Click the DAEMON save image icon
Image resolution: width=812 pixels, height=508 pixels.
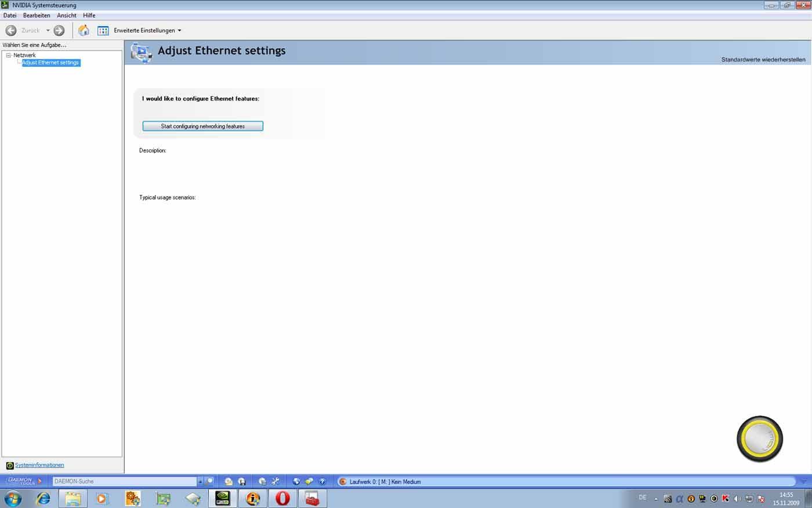click(242, 481)
